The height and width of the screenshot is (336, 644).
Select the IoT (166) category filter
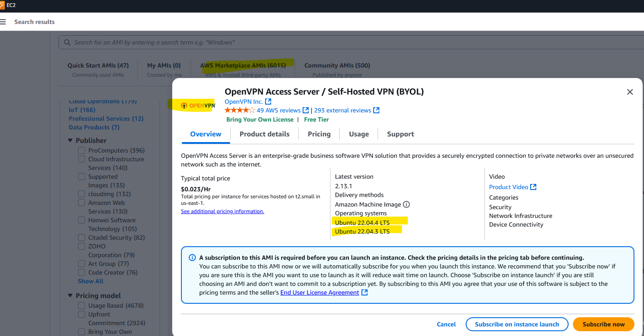tap(82, 110)
